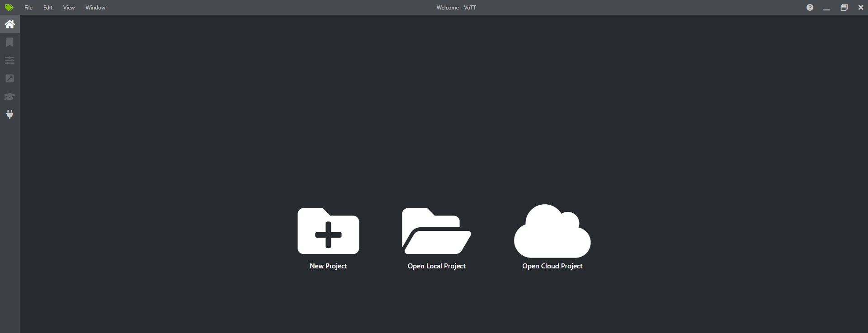The image size is (868, 333).
Task: Go to the Home page in sidebar
Action: tap(9, 24)
